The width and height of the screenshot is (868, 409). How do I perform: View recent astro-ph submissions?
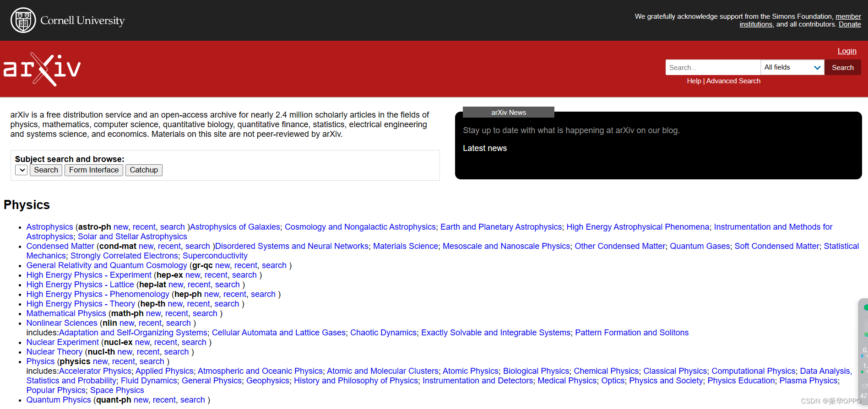click(144, 227)
